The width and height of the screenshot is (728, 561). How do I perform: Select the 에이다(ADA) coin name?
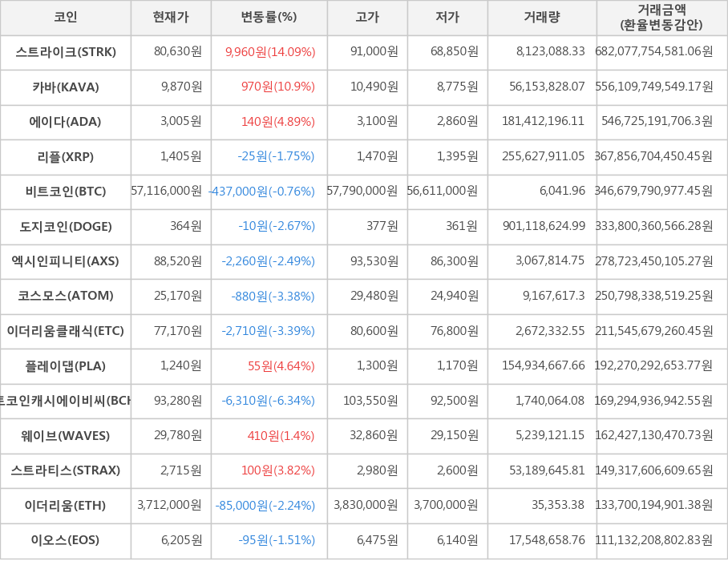[66, 122]
